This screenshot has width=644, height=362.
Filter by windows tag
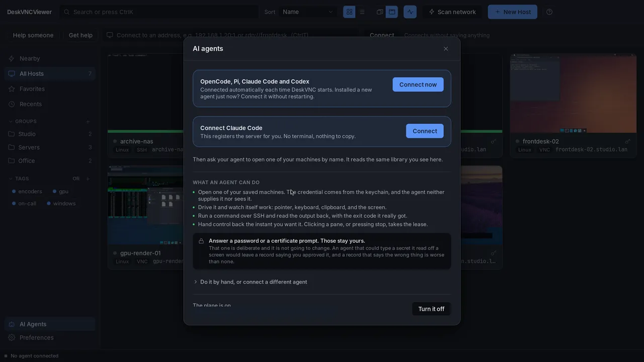click(x=61, y=203)
